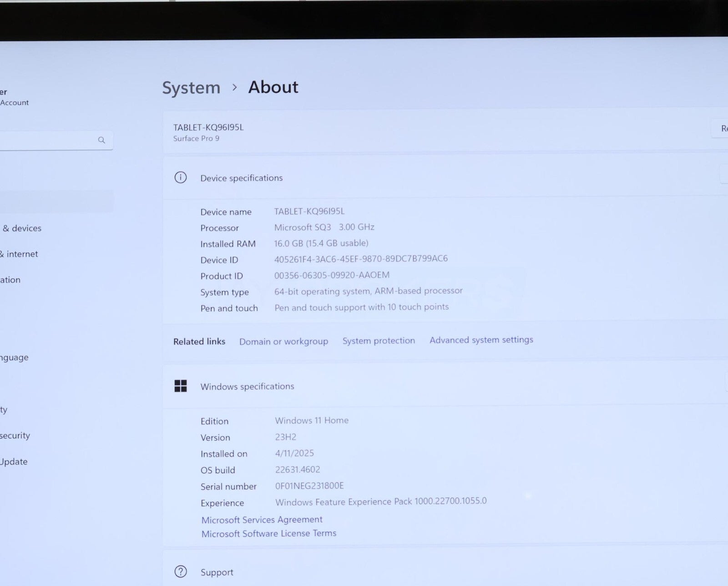This screenshot has width=728, height=586.
Task: Click the Processor label
Action: [219, 228]
